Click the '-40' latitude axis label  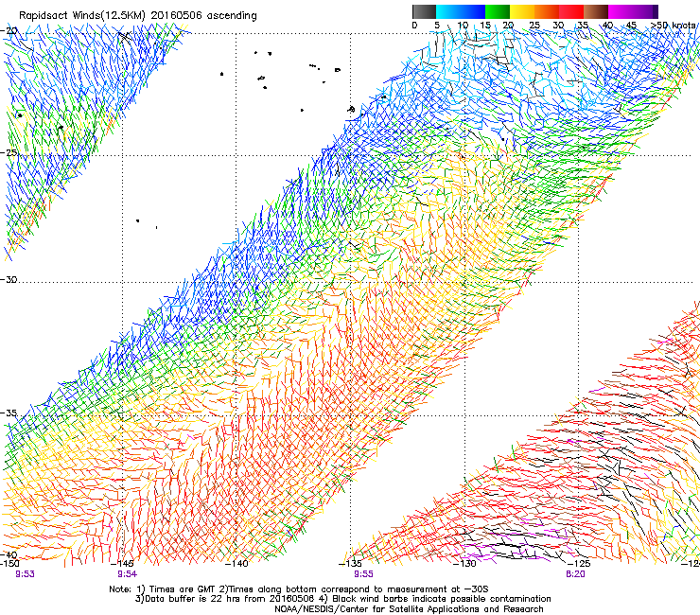point(9,555)
